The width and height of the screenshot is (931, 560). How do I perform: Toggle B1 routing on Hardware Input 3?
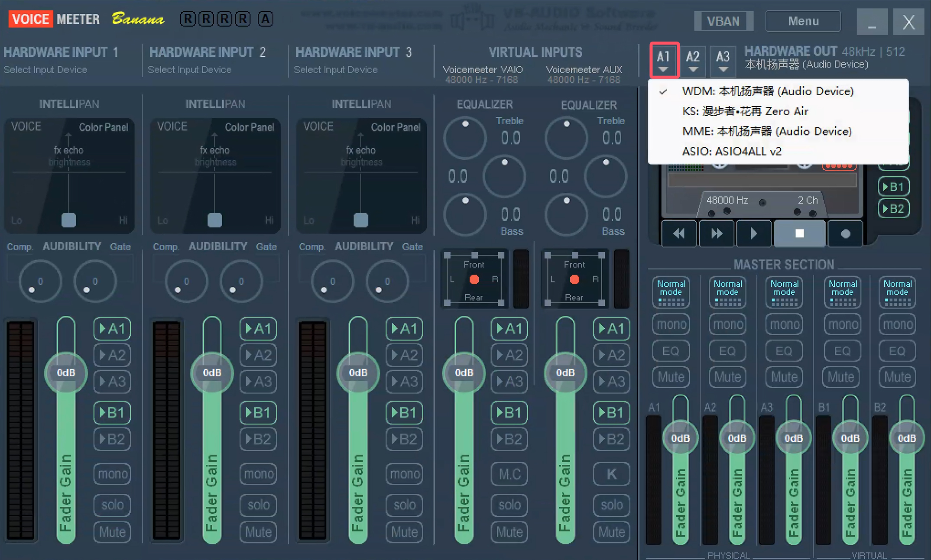[404, 413]
